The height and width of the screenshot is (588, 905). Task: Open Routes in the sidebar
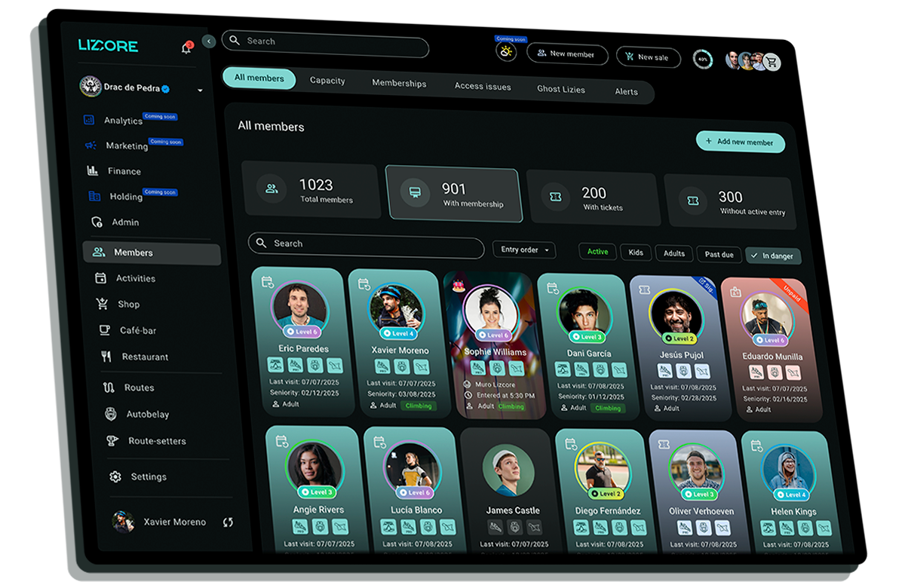[x=139, y=387]
